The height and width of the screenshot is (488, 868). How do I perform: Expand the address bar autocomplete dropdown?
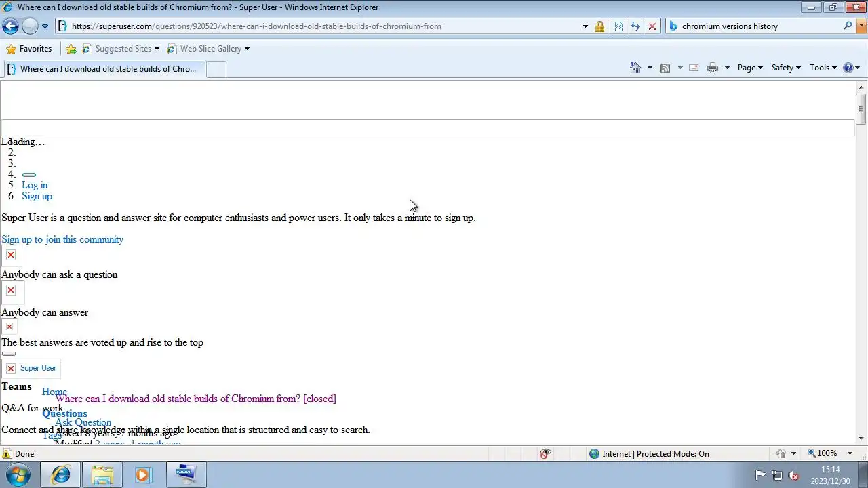pyautogui.click(x=585, y=26)
